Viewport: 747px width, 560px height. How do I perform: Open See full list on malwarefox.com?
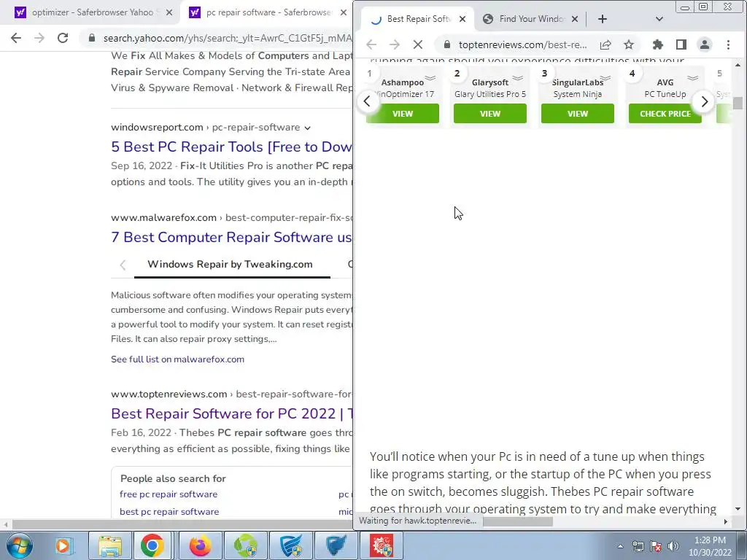pyautogui.click(x=178, y=359)
